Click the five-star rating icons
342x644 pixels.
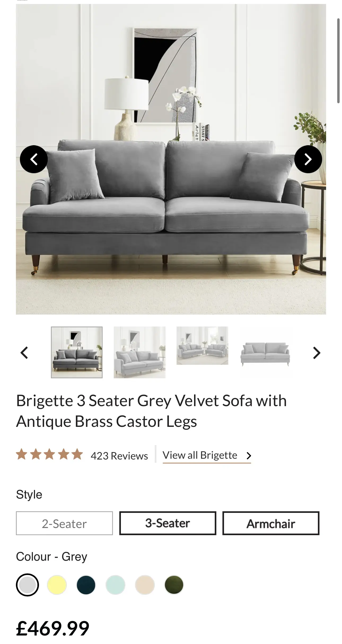(x=50, y=454)
